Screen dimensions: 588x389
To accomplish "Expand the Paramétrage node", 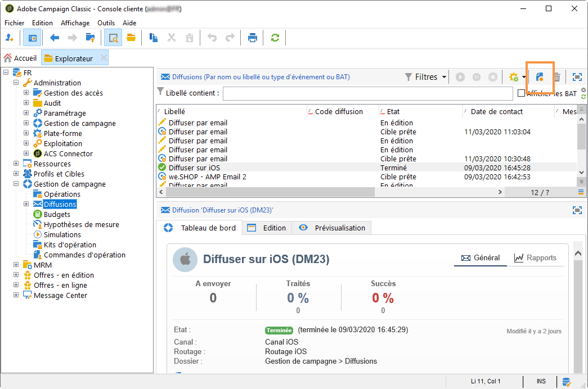I will pyautogui.click(x=26, y=113).
